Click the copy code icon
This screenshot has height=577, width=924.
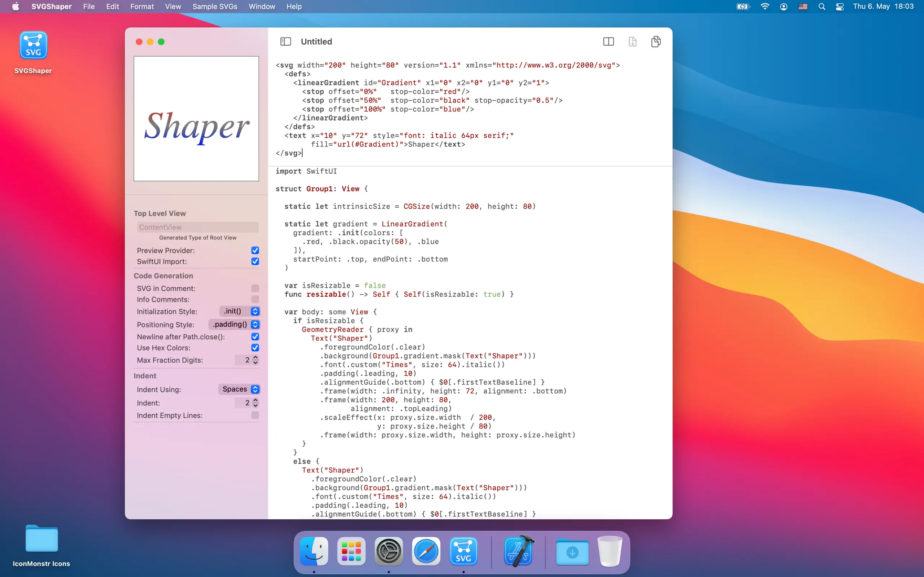pos(655,41)
